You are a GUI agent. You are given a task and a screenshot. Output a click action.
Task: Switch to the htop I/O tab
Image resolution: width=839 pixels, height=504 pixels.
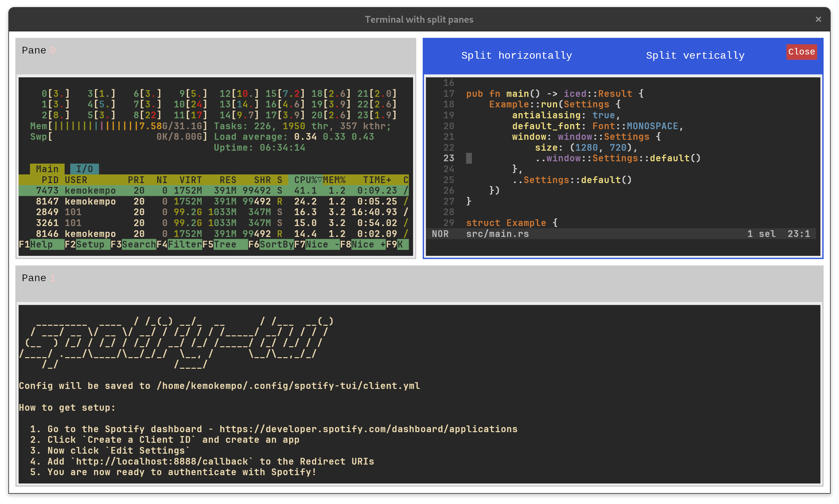coord(84,169)
